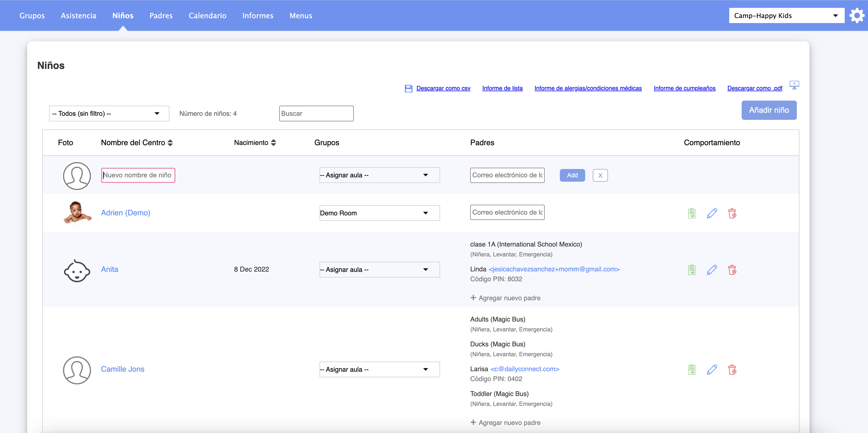Screen dimensions: 868x433
Task: Delete Camille Jons with trash icon
Action: pos(732,370)
